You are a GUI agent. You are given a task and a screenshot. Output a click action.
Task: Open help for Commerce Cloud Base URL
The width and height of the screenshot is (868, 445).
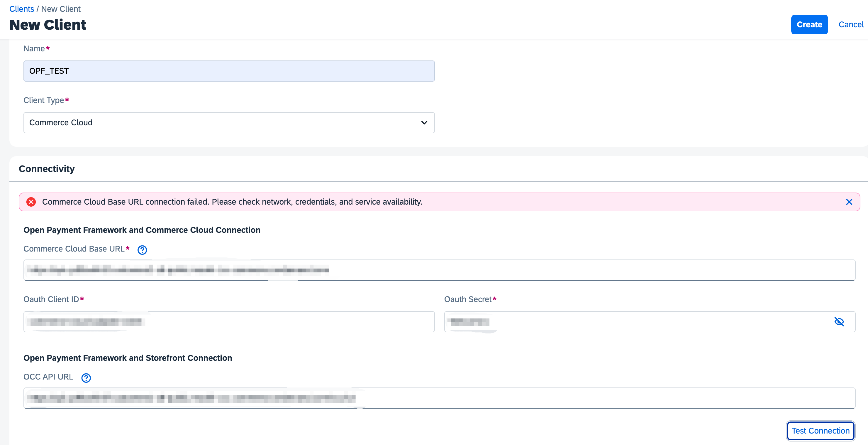click(142, 250)
